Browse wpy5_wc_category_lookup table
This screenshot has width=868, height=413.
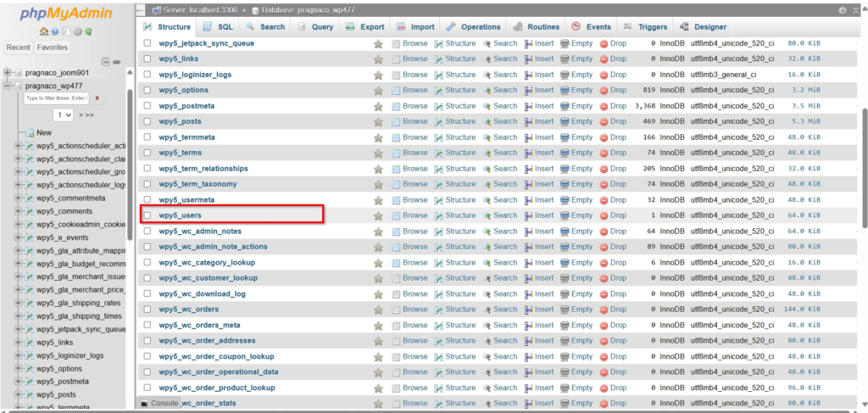(x=409, y=262)
